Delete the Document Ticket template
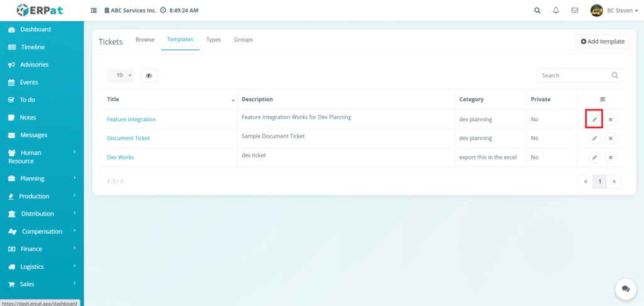Image resolution: width=644 pixels, height=306 pixels. 610,138
